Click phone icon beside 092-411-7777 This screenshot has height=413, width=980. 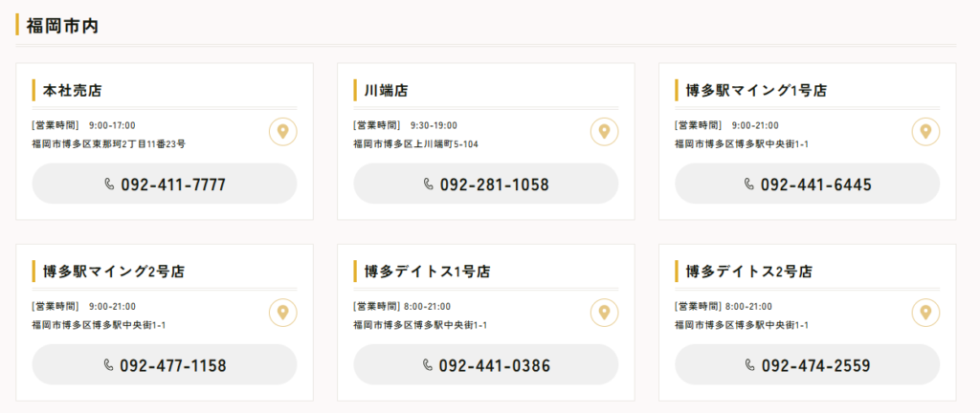click(109, 185)
